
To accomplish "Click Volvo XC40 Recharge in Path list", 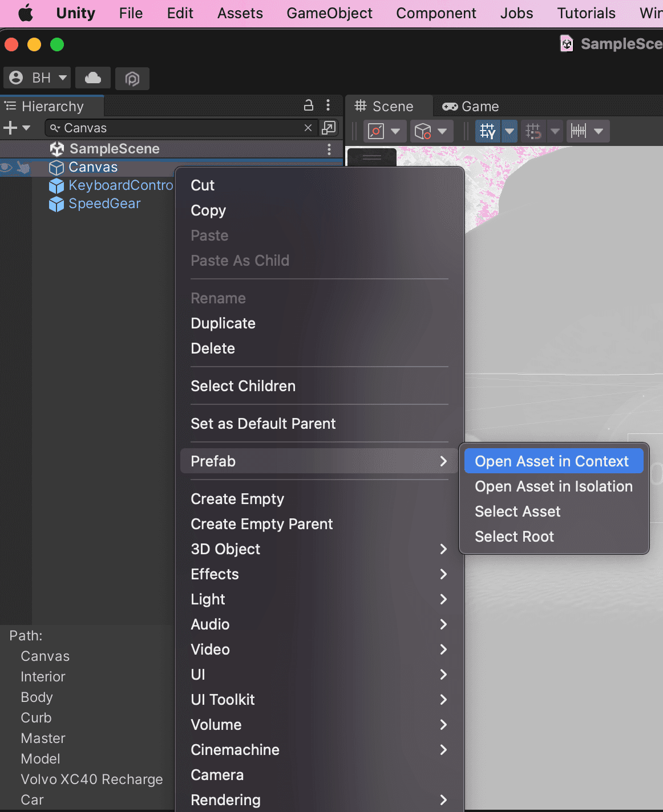I will [x=92, y=779].
